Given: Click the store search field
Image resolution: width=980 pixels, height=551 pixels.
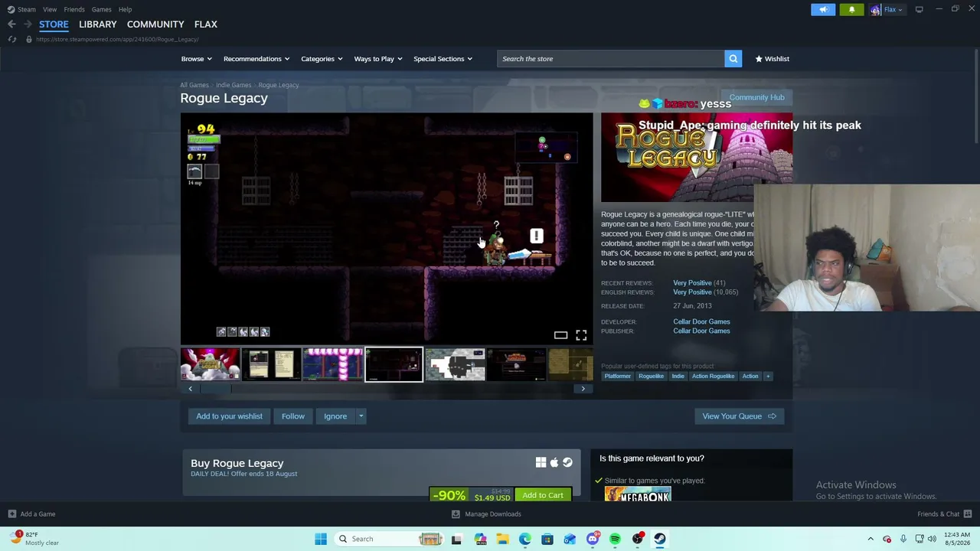Looking at the screenshot, I should pyautogui.click(x=610, y=59).
